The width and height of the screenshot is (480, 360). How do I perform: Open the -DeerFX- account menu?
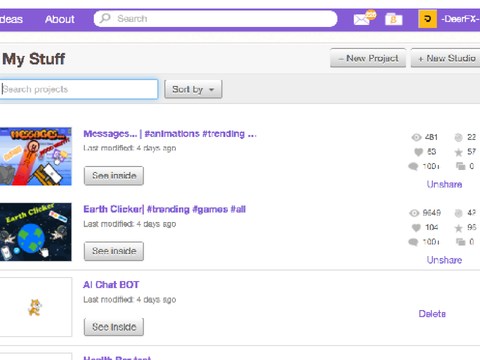coord(460,19)
